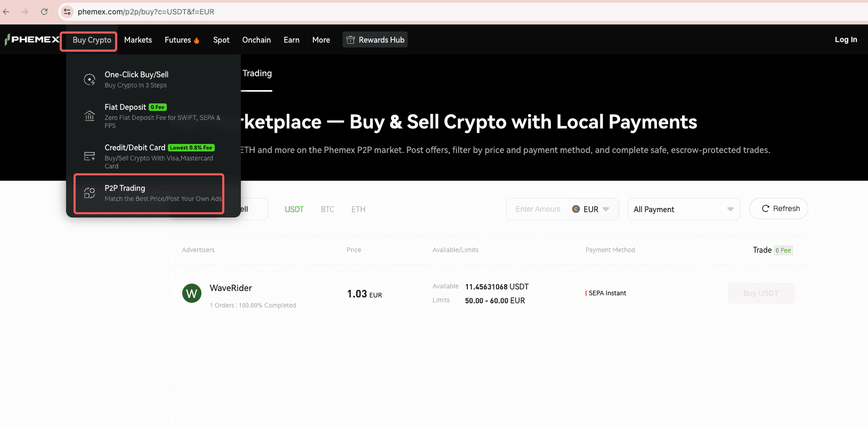Click the SEPA Instant payment label
Viewport: 868px width, 427px height.
coord(607,293)
